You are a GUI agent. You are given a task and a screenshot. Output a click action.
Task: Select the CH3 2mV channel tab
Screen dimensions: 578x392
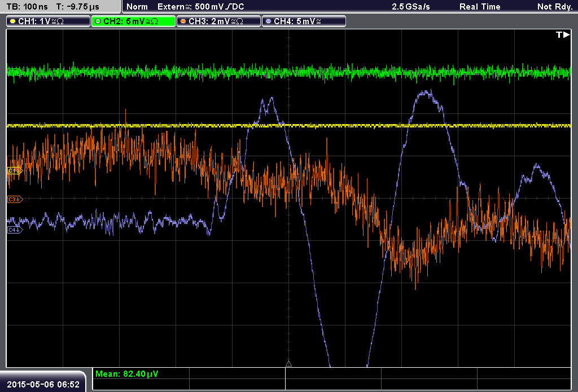(218, 21)
